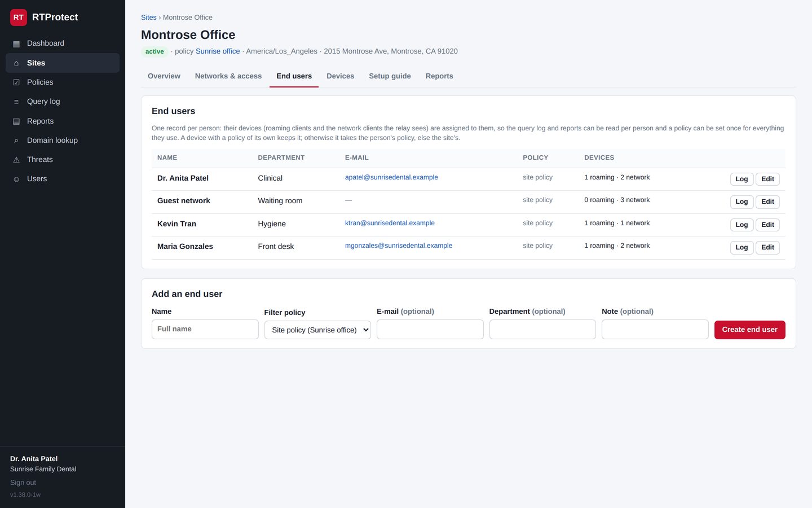Click the Users smiley icon in sidebar
The height and width of the screenshot is (508, 812).
pos(16,179)
